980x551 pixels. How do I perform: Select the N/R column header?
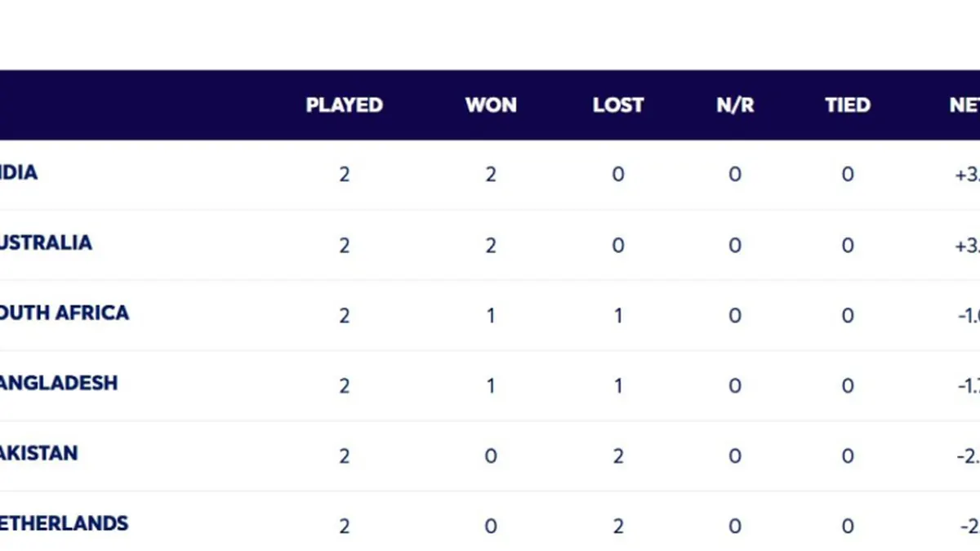click(735, 105)
